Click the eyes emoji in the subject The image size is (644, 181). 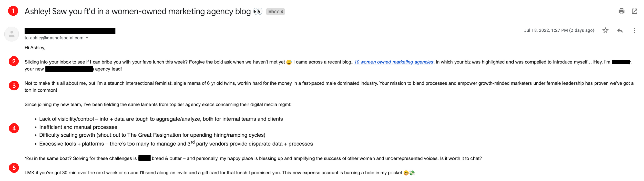pos(258,12)
